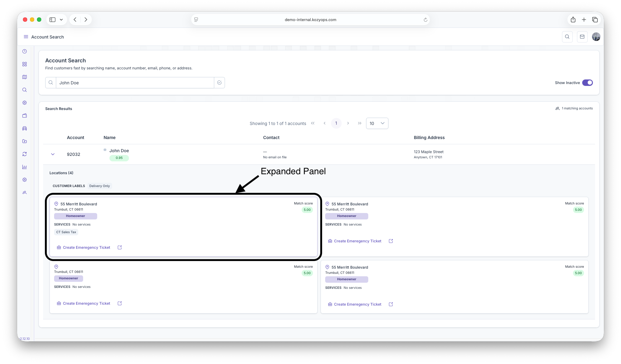Collapse account 92032 row chevron
The image size is (621, 364).
pyautogui.click(x=53, y=154)
